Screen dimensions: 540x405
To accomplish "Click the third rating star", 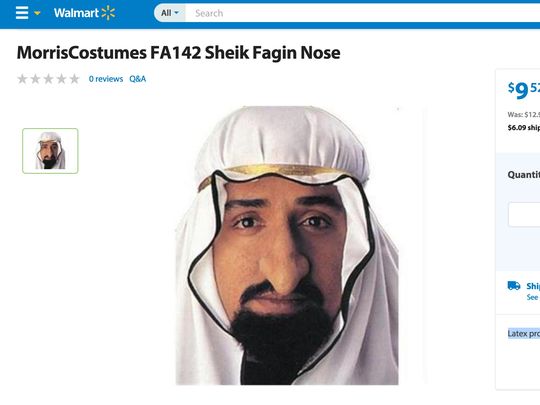I will [48, 79].
